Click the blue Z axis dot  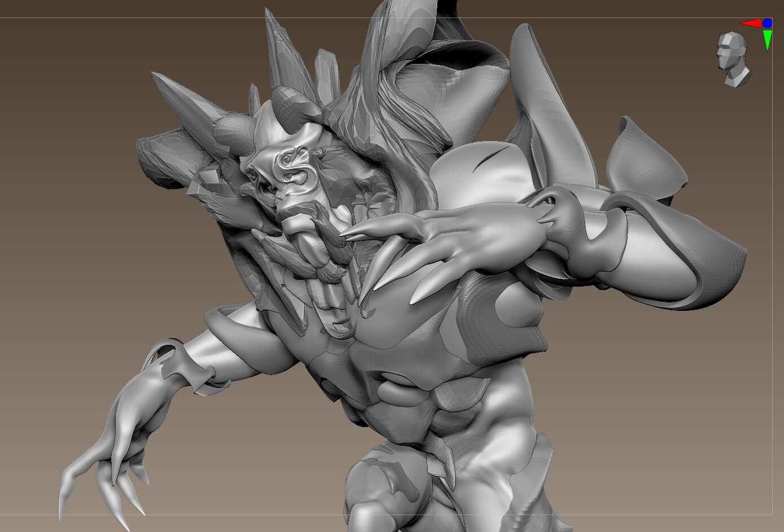(x=767, y=23)
